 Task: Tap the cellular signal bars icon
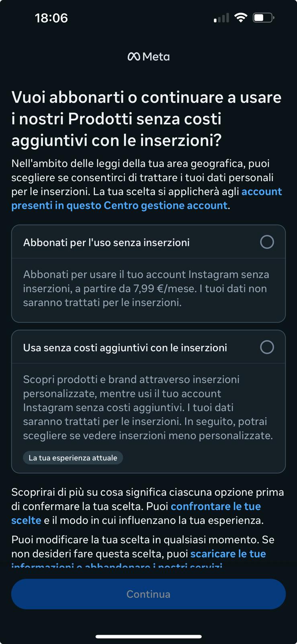pyautogui.click(x=221, y=18)
